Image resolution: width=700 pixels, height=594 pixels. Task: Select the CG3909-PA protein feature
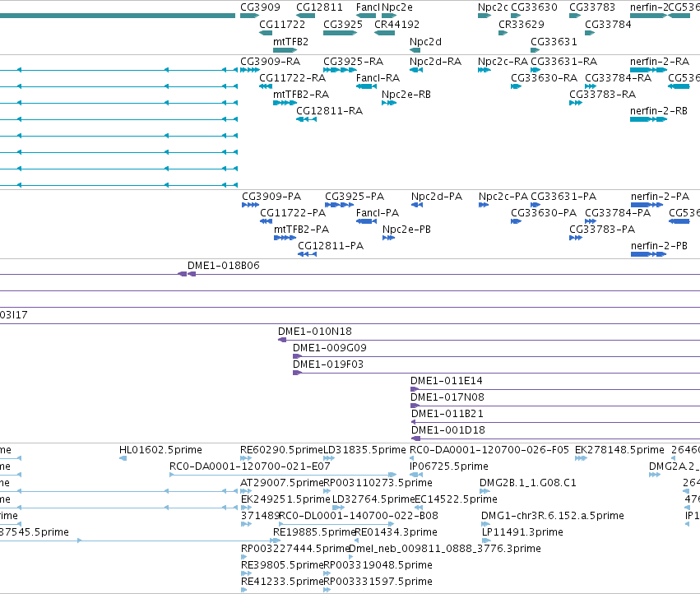(250, 205)
